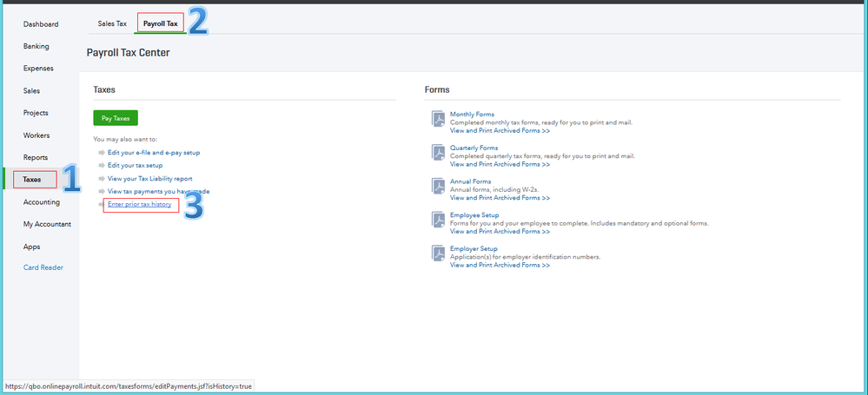
Task: Open the Quarterly Forms link
Action: (x=474, y=148)
